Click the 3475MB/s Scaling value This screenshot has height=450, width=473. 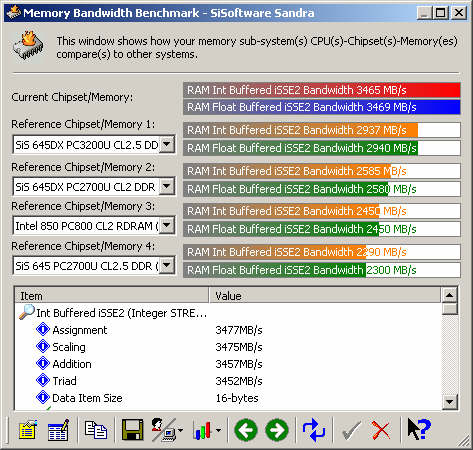[239, 347]
